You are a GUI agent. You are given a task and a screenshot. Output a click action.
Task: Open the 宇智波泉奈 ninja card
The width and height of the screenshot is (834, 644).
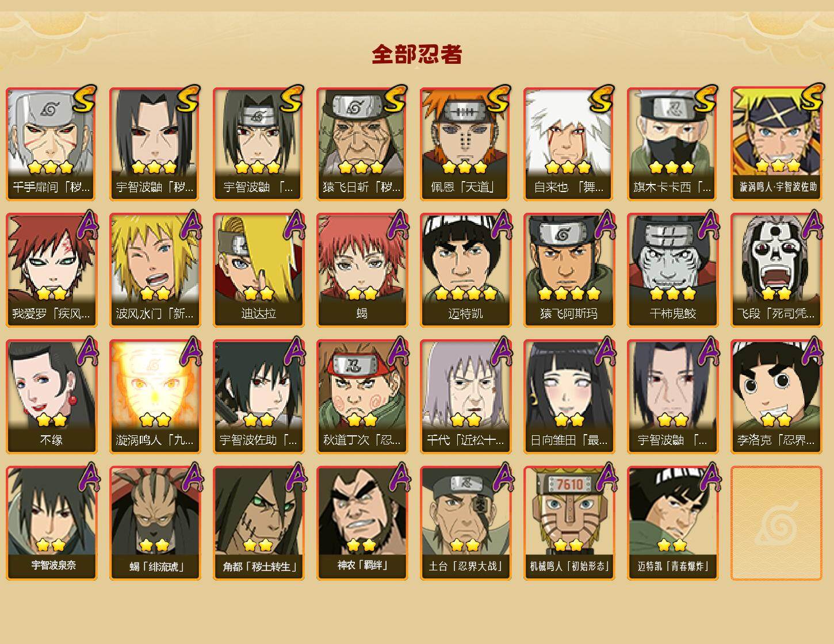pos(51,523)
